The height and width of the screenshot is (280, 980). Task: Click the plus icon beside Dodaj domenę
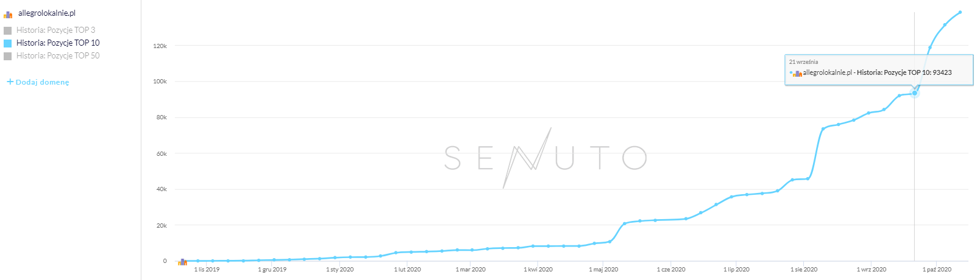pyautogui.click(x=10, y=82)
